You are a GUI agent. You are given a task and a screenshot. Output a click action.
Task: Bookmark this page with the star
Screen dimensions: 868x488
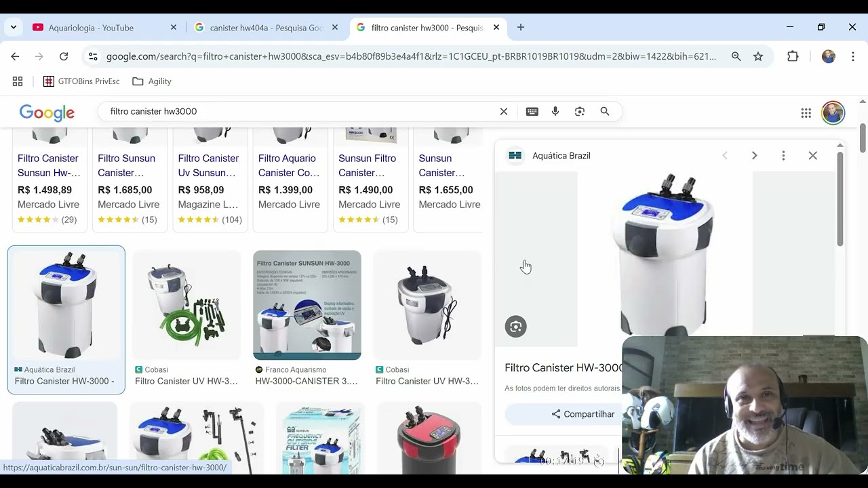point(758,57)
